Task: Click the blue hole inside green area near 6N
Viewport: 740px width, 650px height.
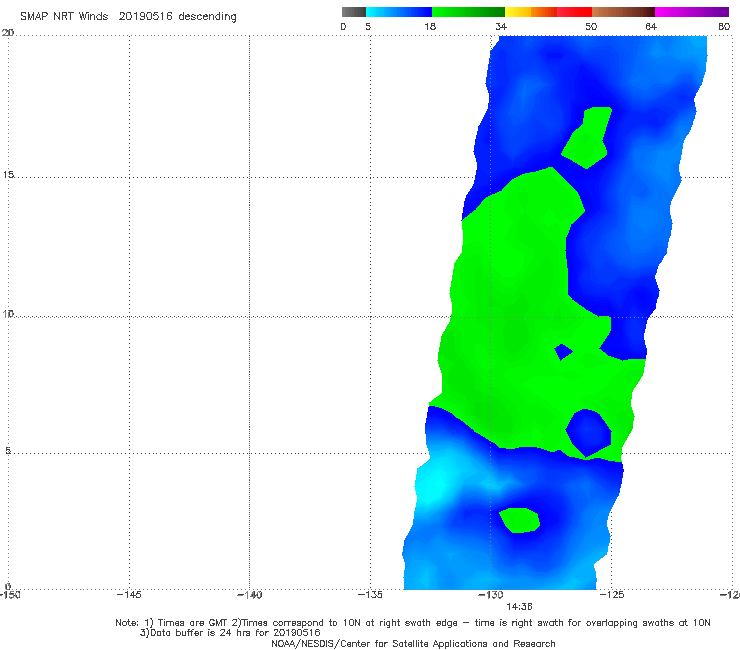Action: point(589,433)
